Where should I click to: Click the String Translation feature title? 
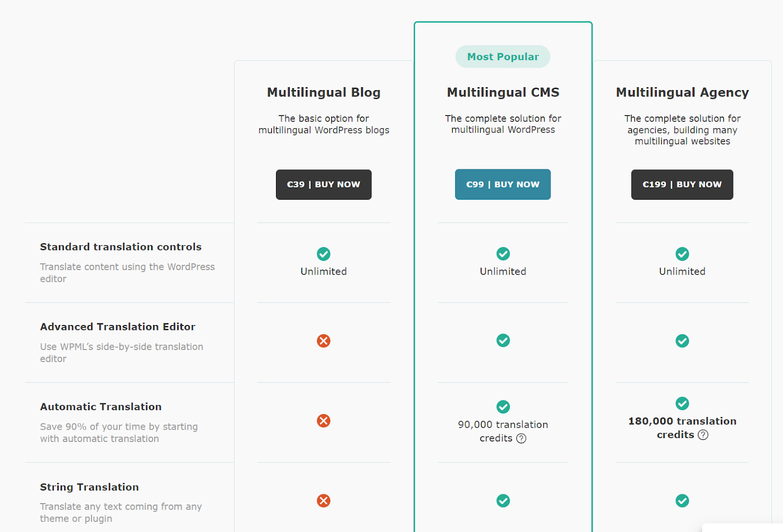[90, 487]
